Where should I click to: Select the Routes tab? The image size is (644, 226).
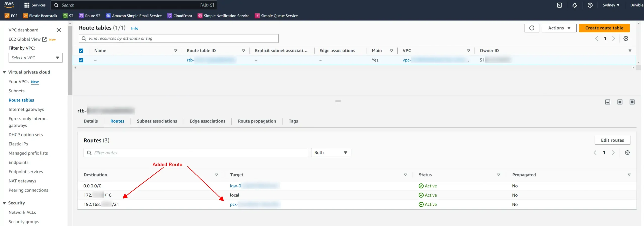[117, 121]
